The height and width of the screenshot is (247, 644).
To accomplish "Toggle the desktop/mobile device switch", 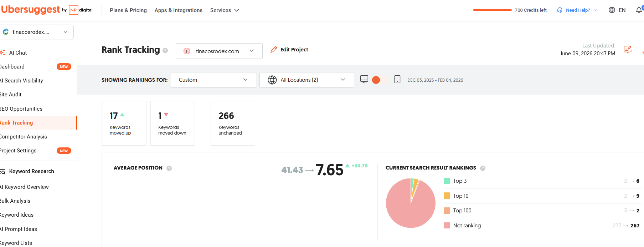I will 380,80.
